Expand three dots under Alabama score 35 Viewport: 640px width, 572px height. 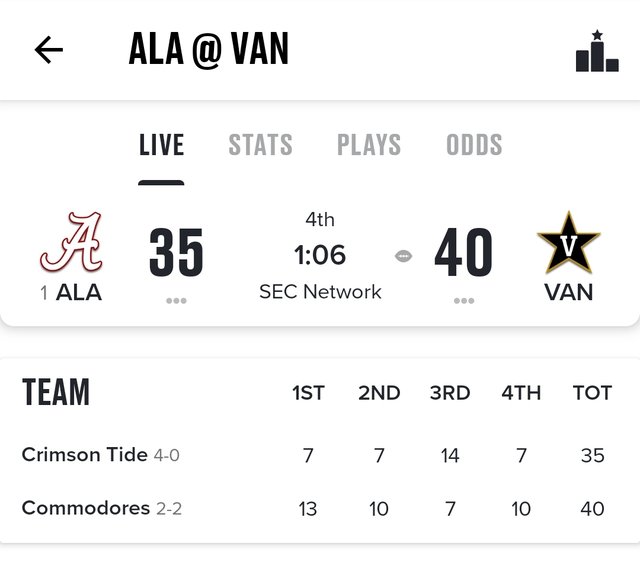coord(176,301)
